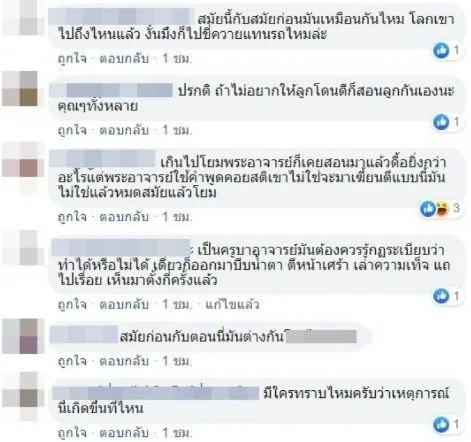The width and height of the screenshot is (471, 442).
Task: Open second commenter's avatar
Action: pyautogui.click(x=23, y=88)
